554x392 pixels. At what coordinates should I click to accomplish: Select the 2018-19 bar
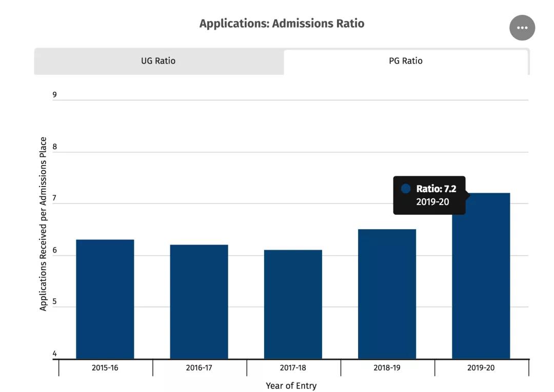tap(387, 294)
